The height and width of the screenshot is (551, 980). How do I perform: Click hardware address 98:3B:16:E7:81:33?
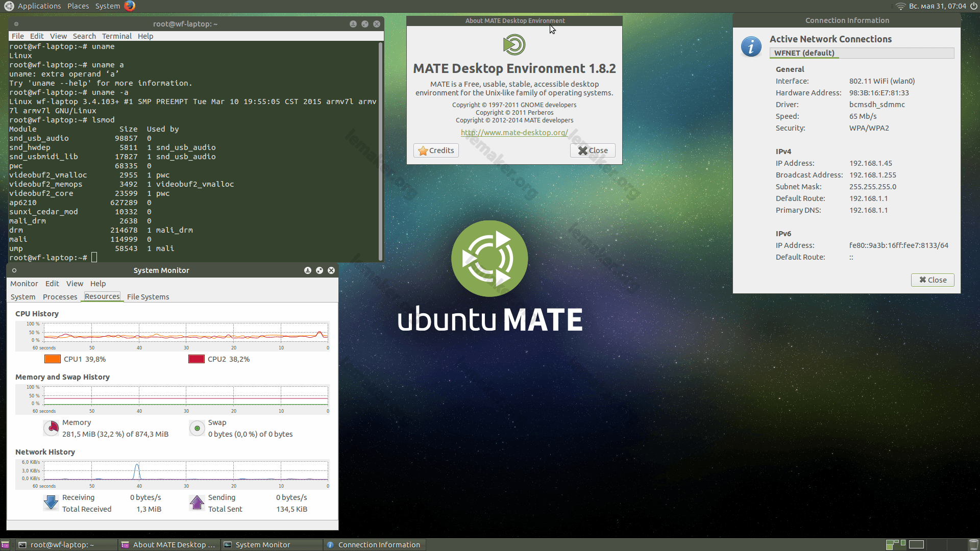(879, 93)
